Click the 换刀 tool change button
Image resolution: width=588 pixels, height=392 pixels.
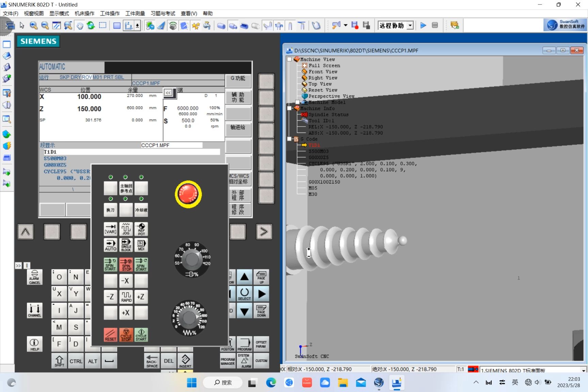pyautogui.click(x=110, y=210)
